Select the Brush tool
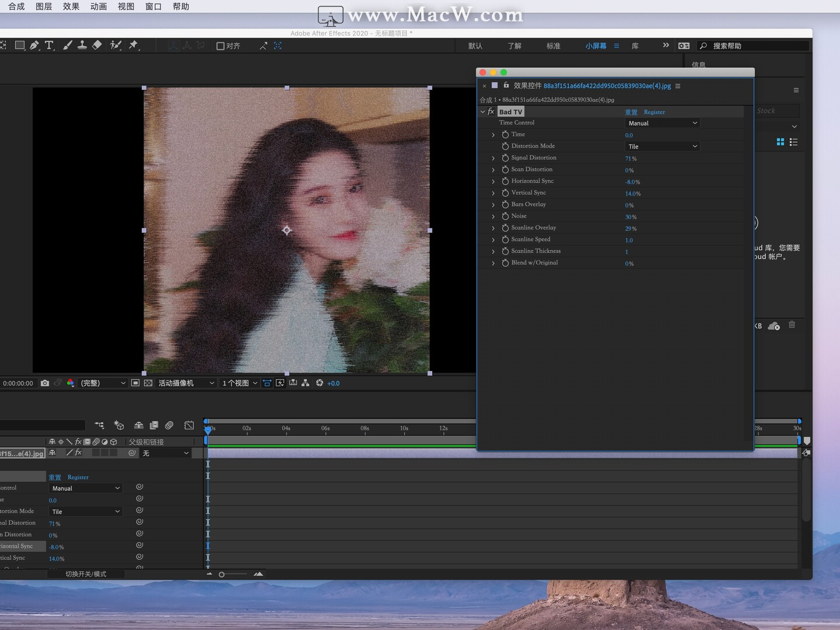The height and width of the screenshot is (630, 840). click(x=68, y=45)
